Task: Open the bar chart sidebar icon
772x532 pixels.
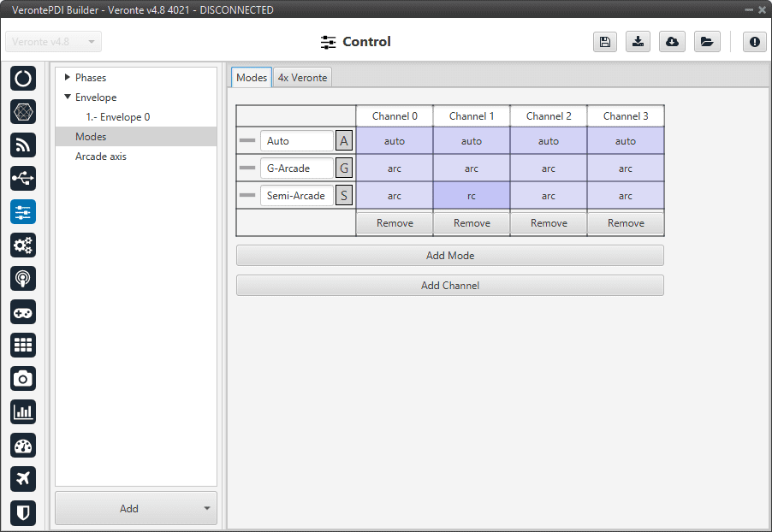Action: pos(22,412)
